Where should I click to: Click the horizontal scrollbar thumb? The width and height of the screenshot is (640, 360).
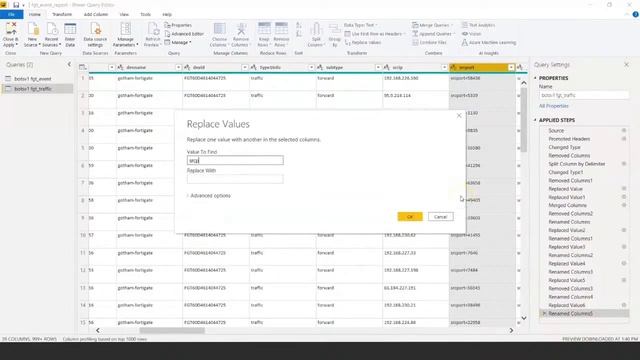pyautogui.click(x=172, y=331)
